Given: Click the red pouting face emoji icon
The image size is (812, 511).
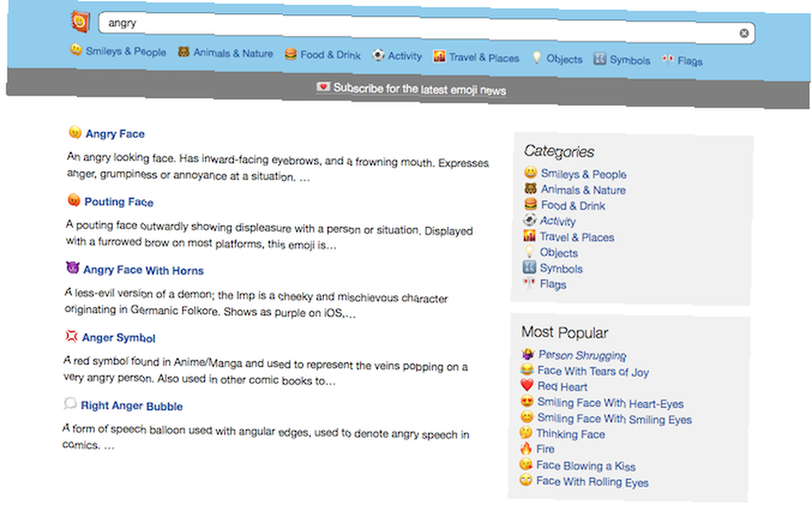Looking at the screenshot, I should (x=74, y=200).
